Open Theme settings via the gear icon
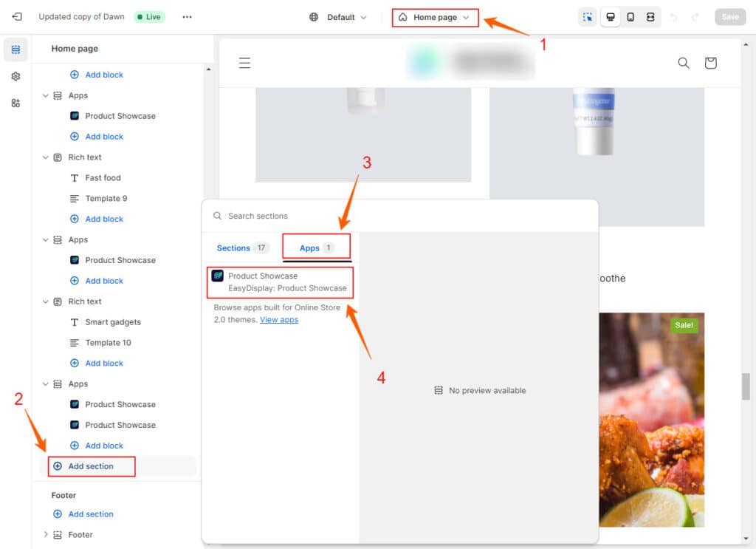This screenshot has height=549, width=756. 16,76
